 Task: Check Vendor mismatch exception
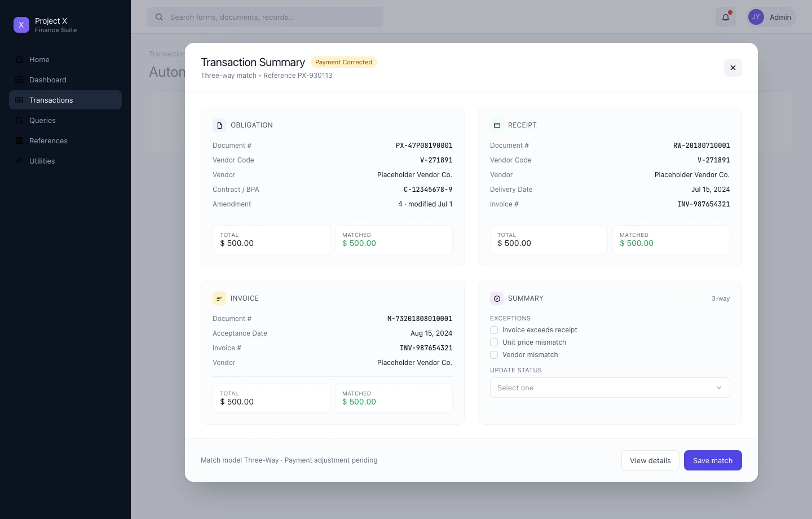click(494, 355)
